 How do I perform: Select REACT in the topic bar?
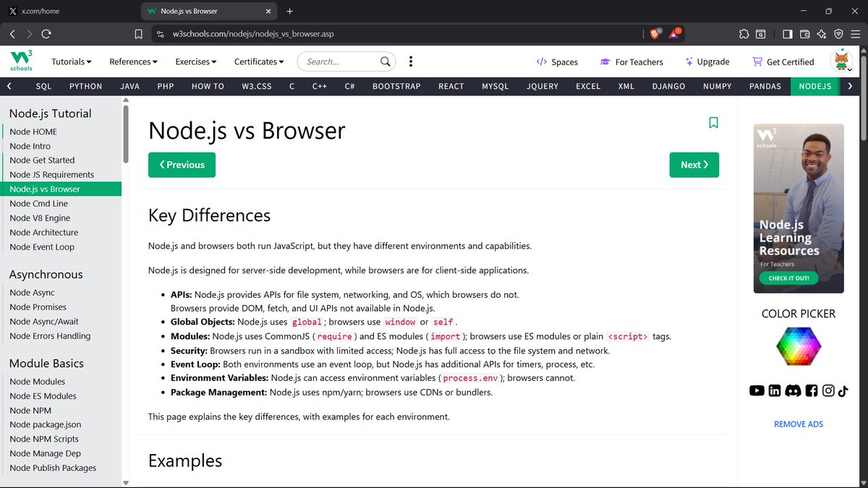click(451, 86)
